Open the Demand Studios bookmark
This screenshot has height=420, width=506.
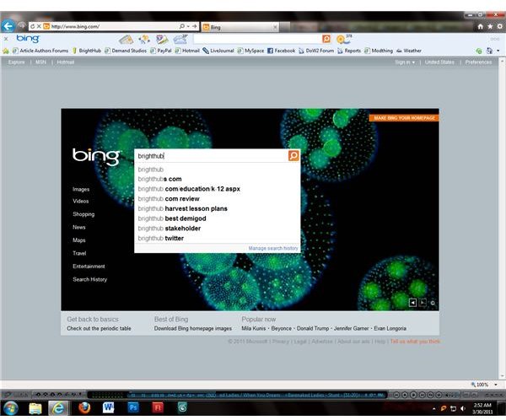[x=126, y=51]
